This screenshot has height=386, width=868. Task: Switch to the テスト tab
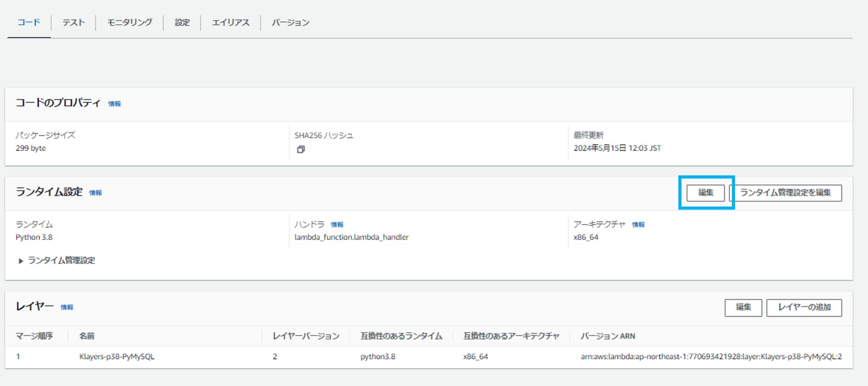click(x=73, y=22)
